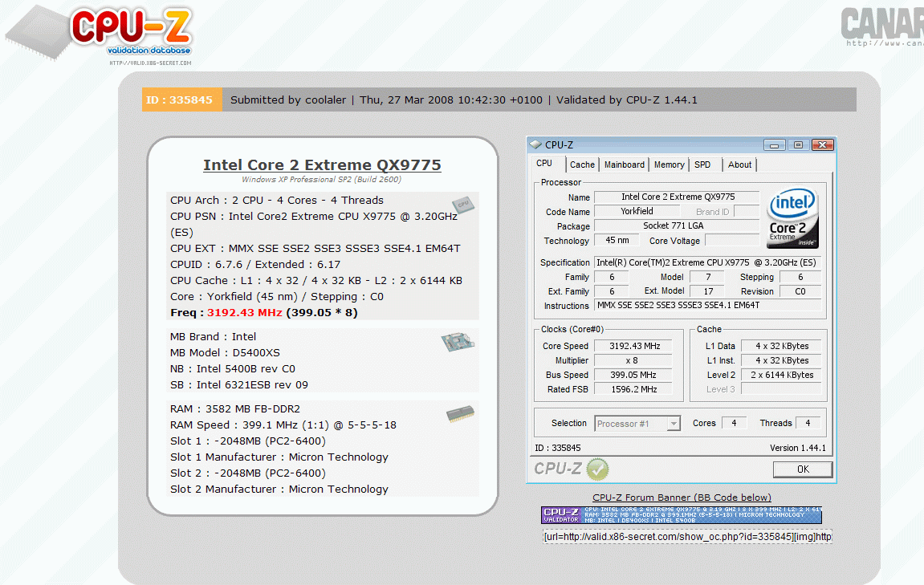Click the orange ID : 335845 badge

pos(181,100)
